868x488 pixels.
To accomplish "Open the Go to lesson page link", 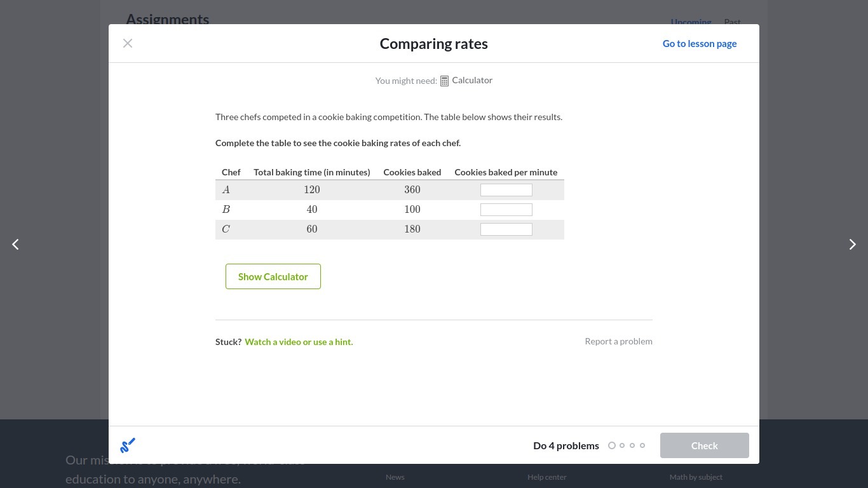I will click(x=700, y=44).
